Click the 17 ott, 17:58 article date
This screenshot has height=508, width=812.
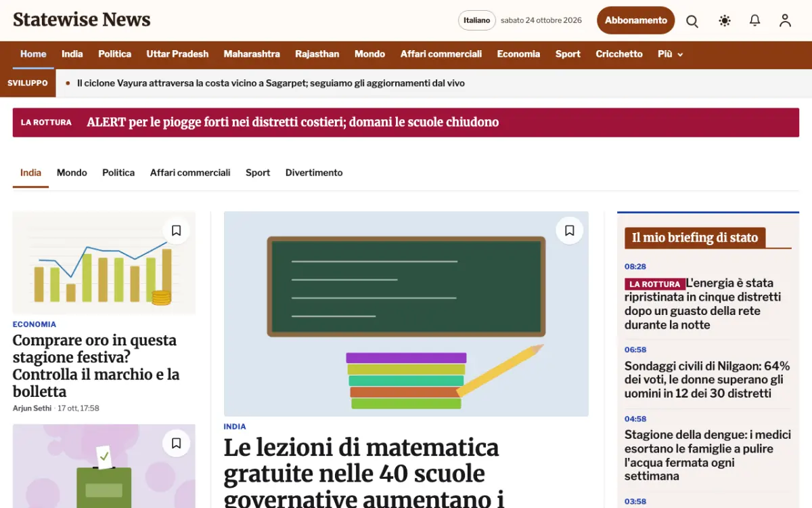[x=78, y=408]
